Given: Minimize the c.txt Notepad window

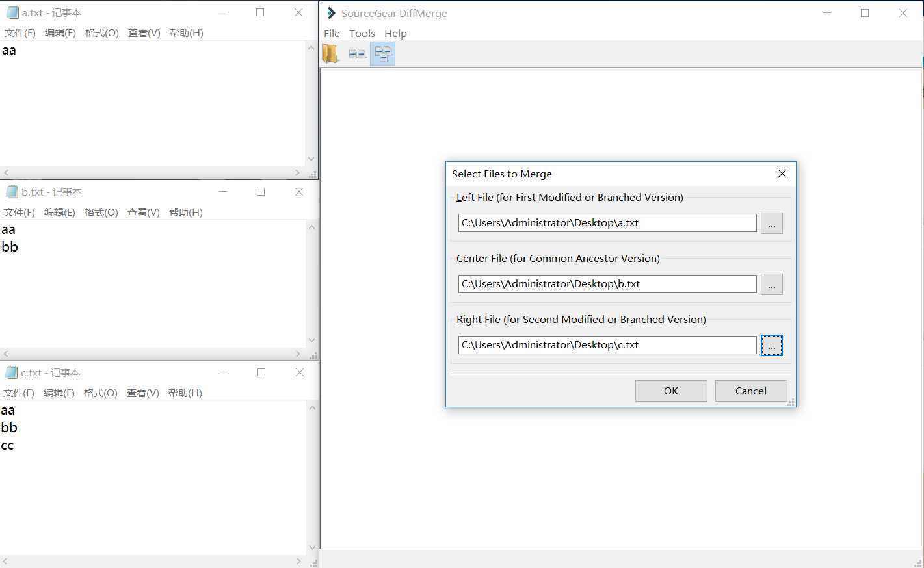Looking at the screenshot, I should point(224,372).
